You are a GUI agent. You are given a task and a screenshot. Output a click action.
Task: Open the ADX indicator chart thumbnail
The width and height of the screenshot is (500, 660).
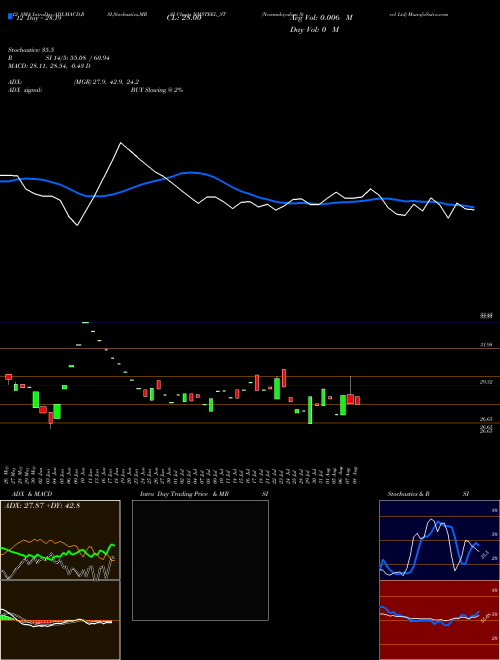60,540
